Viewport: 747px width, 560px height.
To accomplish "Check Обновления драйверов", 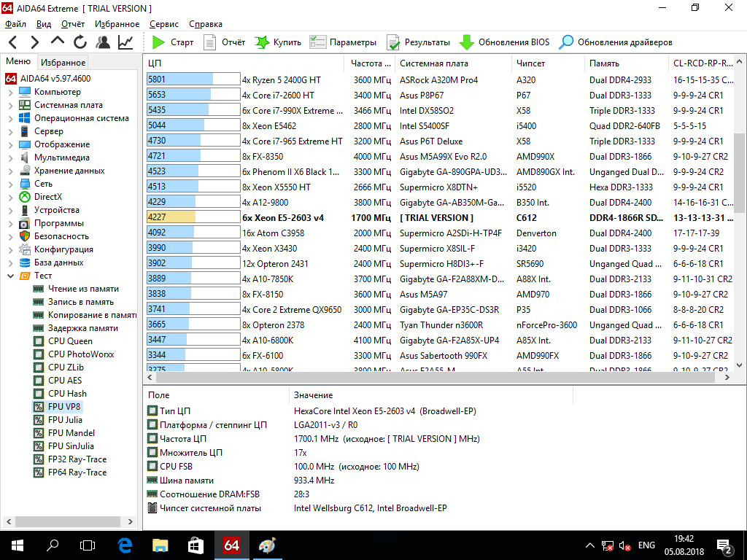I will (x=615, y=42).
